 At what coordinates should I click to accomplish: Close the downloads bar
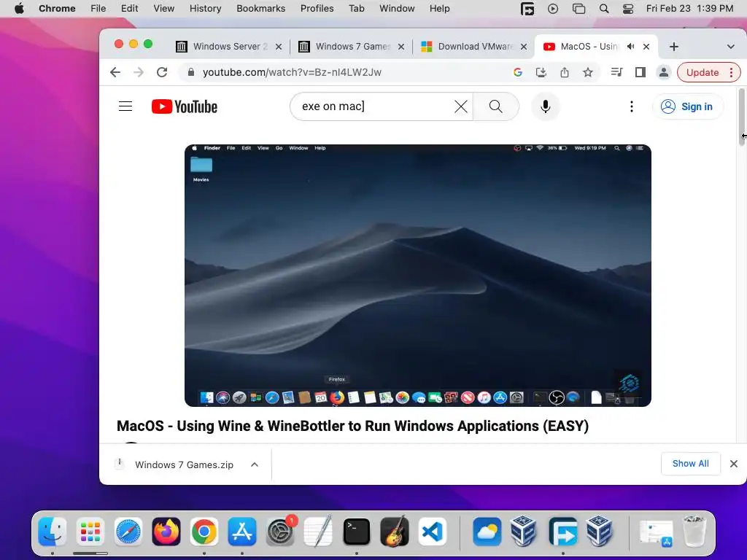pyautogui.click(x=734, y=464)
